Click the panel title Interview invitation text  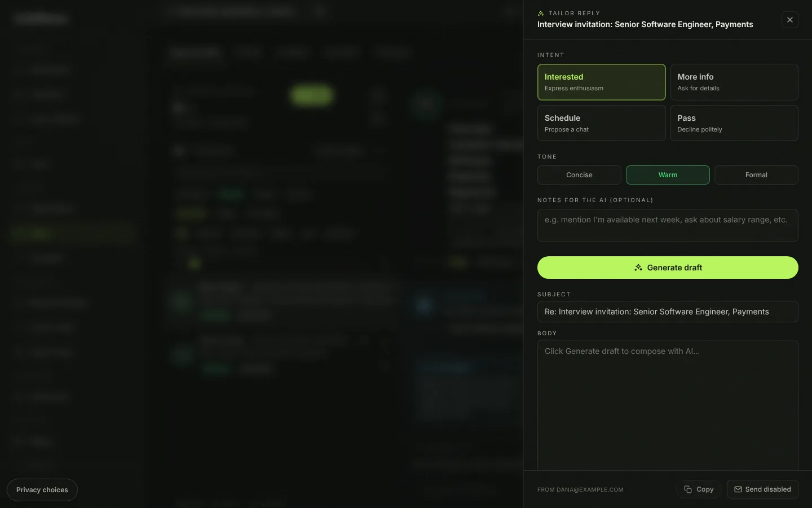645,24
